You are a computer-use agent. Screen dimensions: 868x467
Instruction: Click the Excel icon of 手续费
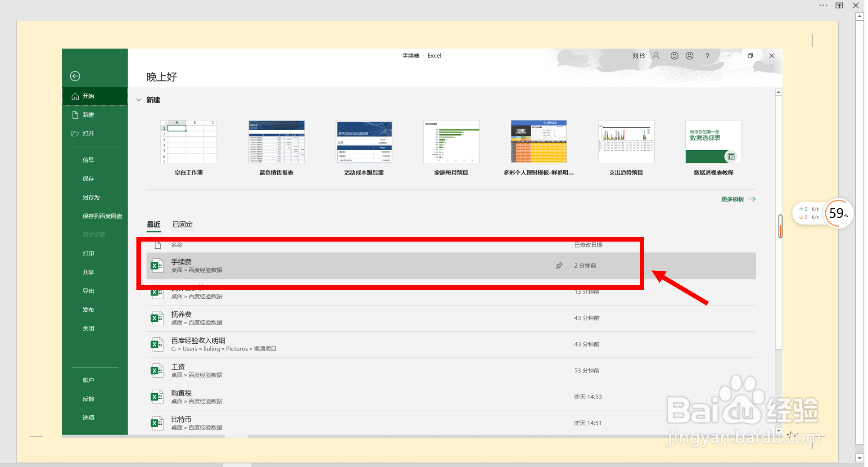click(x=157, y=266)
